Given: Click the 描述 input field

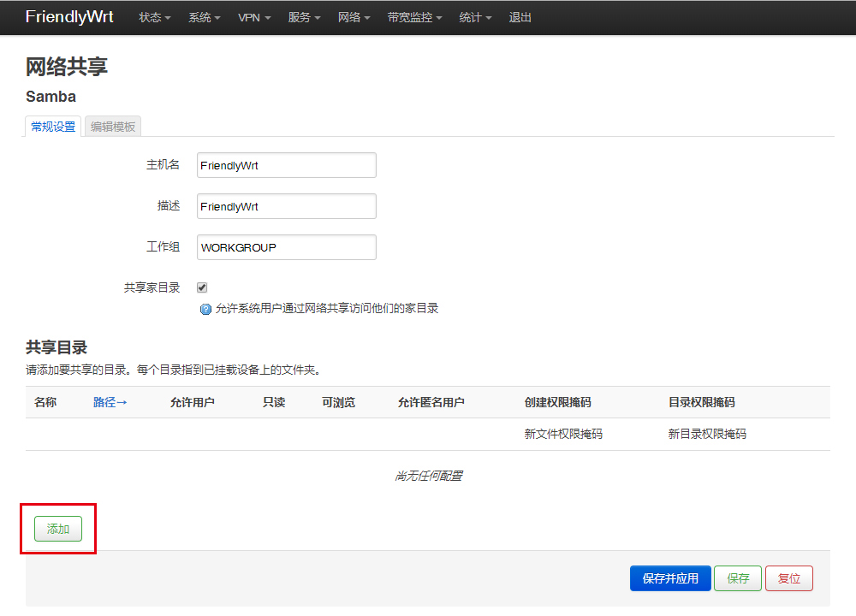Looking at the screenshot, I should point(287,206).
